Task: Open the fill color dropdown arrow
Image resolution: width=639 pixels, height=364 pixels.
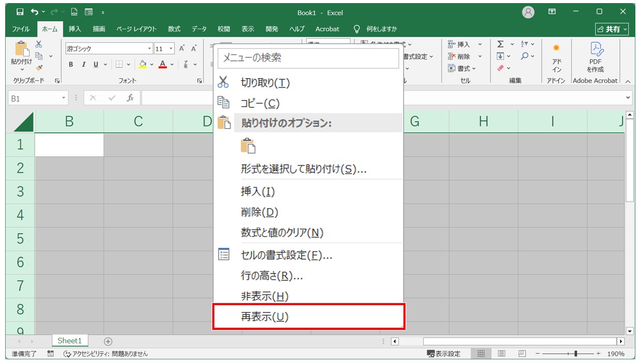Action: [152, 65]
